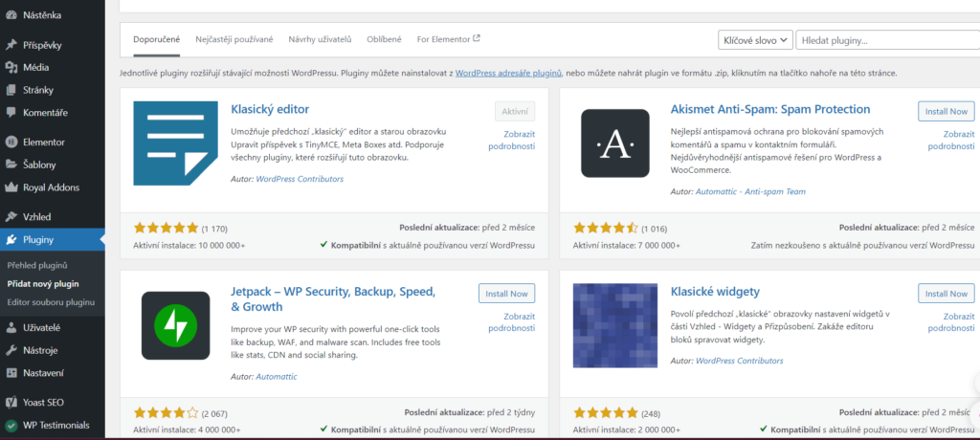Click the Elementor circle icon

(11, 142)
